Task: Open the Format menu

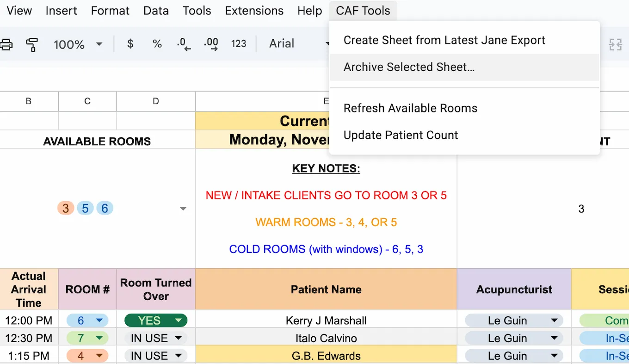Action: pyautogui.click(x=110, y=10)
